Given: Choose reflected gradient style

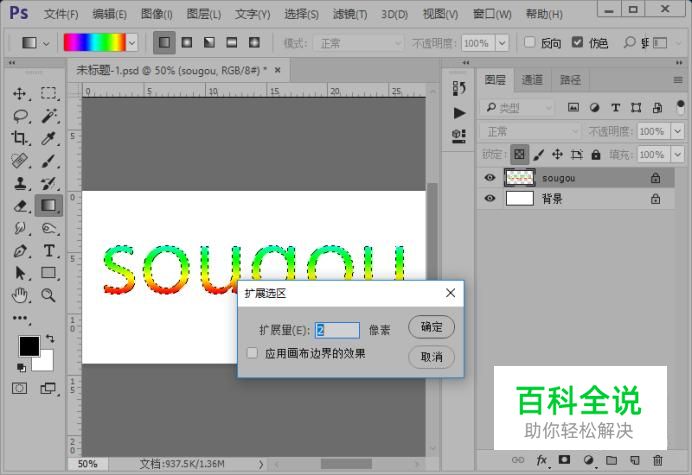Looking at the screenshot, I should coord(232,43).
